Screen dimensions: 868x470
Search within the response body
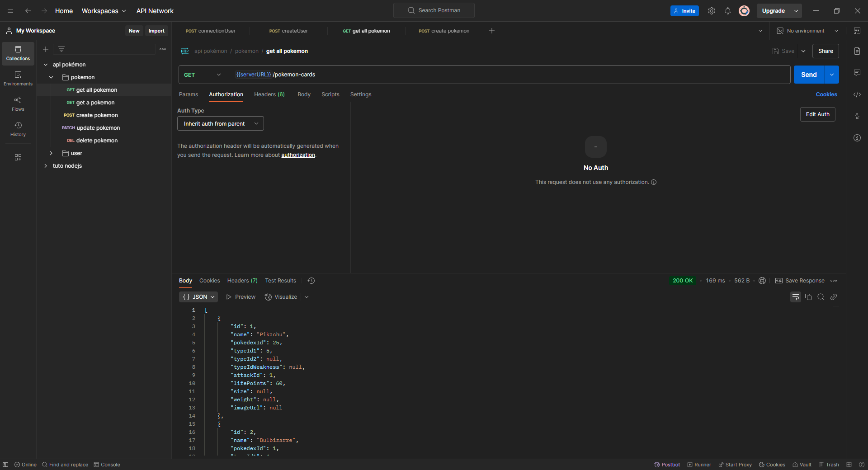click(x=821, y=297)
